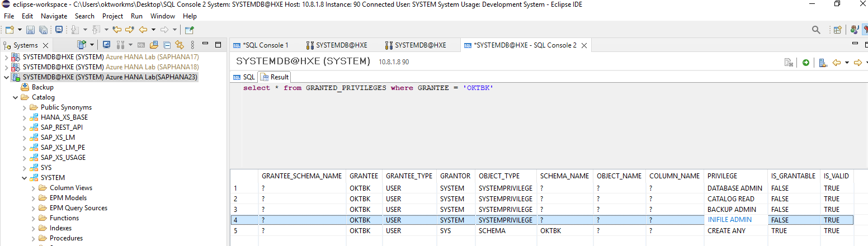The height and width of the screenshot is (246, 868).
Task: Open the Add System dropdown arrow
Action: 91,45
